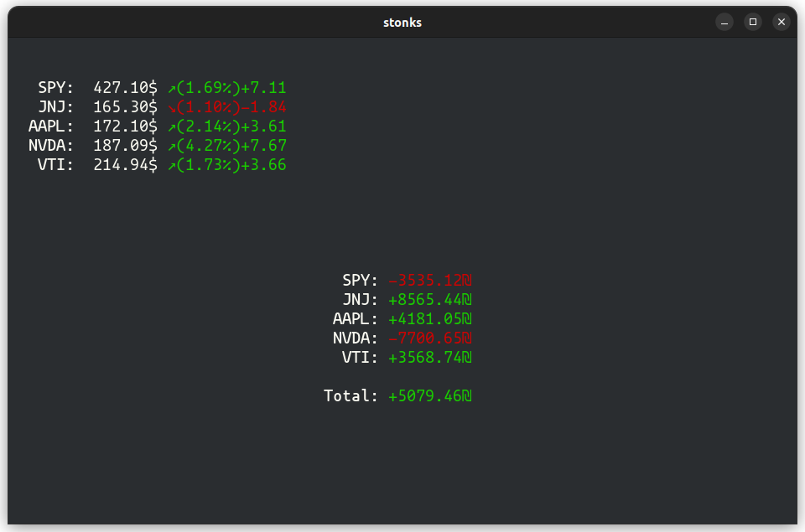
Task: Click NVDA loss value -7700.65₪
Action: point(430,338)
